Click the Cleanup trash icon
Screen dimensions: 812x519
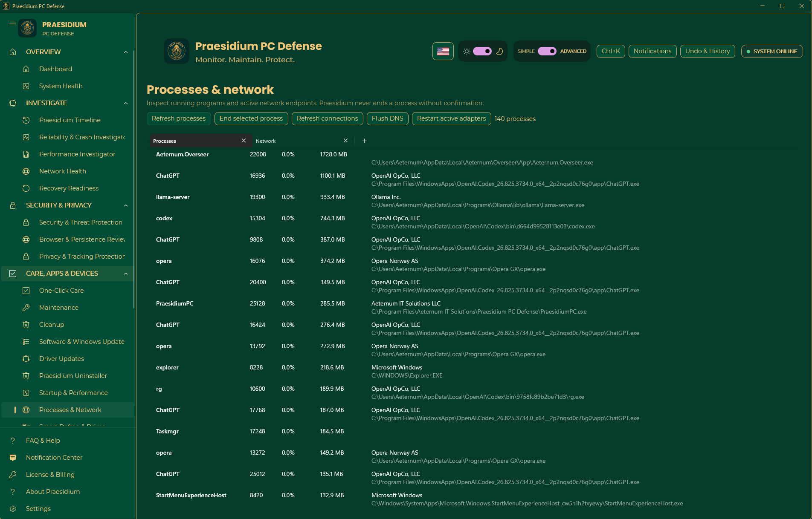click(26, 324)
